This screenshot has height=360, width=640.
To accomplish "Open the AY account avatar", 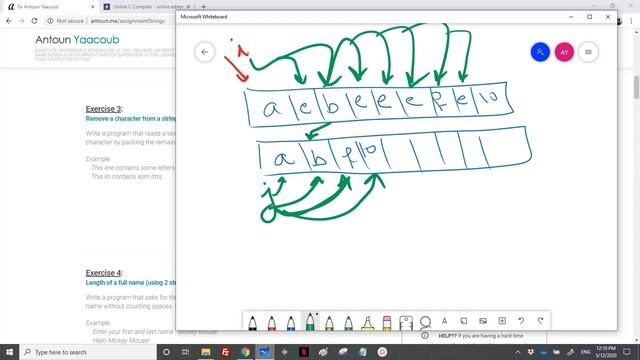I will pos(564,52).
